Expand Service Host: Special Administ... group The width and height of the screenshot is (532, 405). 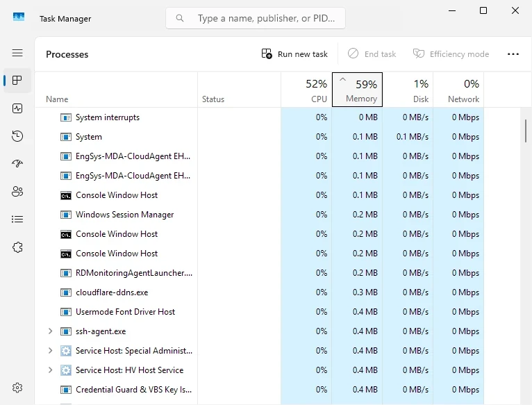click(x=50, y=350)
